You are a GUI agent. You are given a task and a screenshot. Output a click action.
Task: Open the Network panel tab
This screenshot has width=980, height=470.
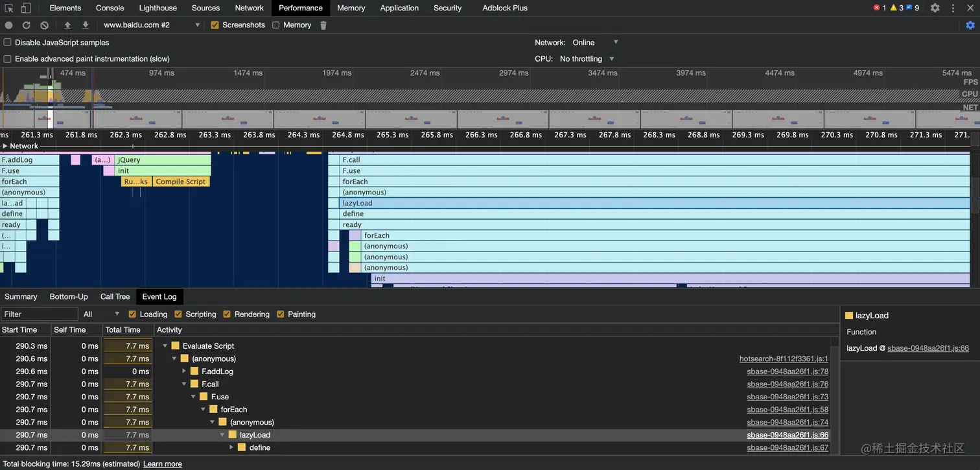[250, 8]
